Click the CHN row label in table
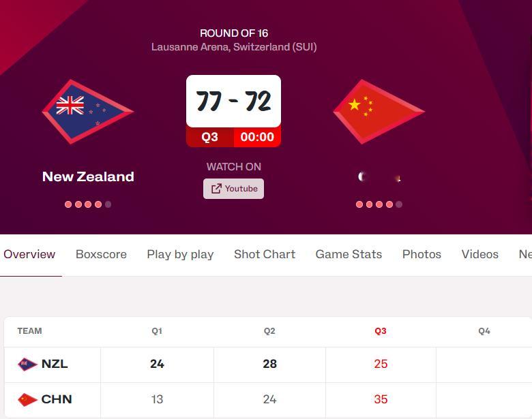Screen dimensions: 532x419 coord(57,399)
